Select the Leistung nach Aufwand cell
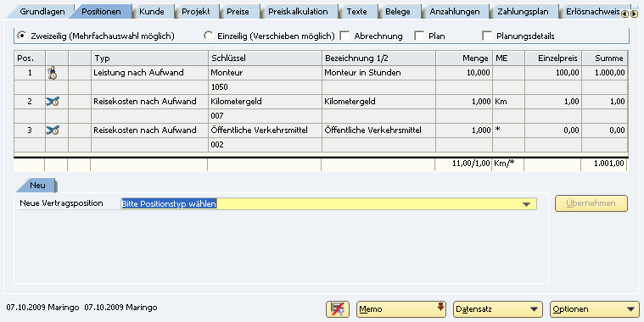The image size is (644, 322). (x=149, y=73)
